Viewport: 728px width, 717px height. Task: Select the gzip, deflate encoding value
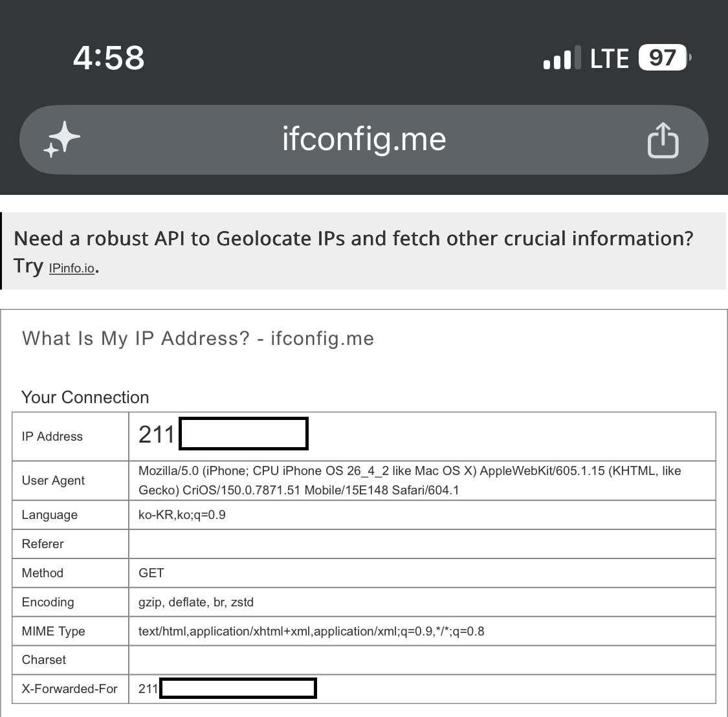click(x=196, y=602)
